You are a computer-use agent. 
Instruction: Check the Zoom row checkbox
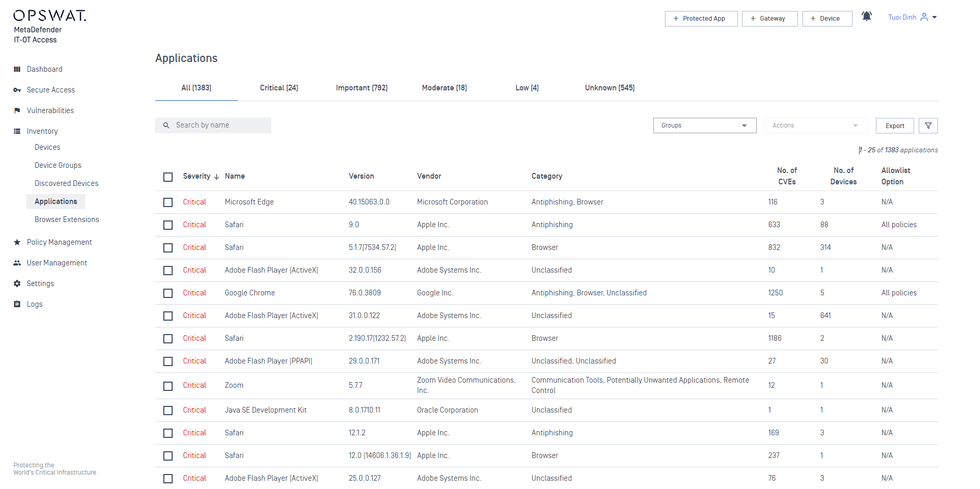click(168, 386)
